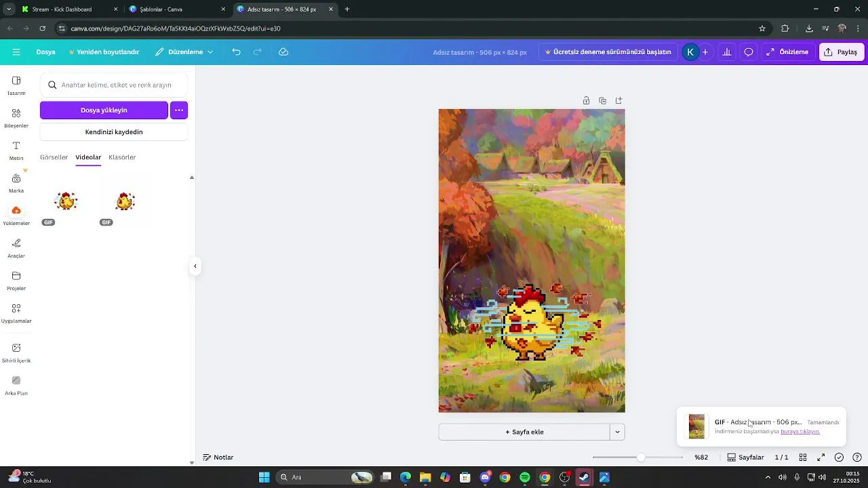Click the design title Adsız tasarım

click(x=479, y=52)
